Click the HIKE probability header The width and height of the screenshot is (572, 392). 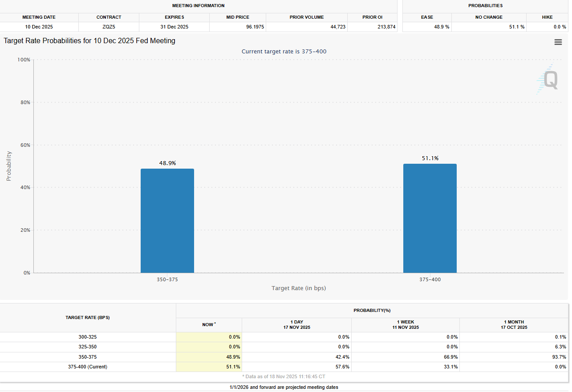(x=547, y=17)
